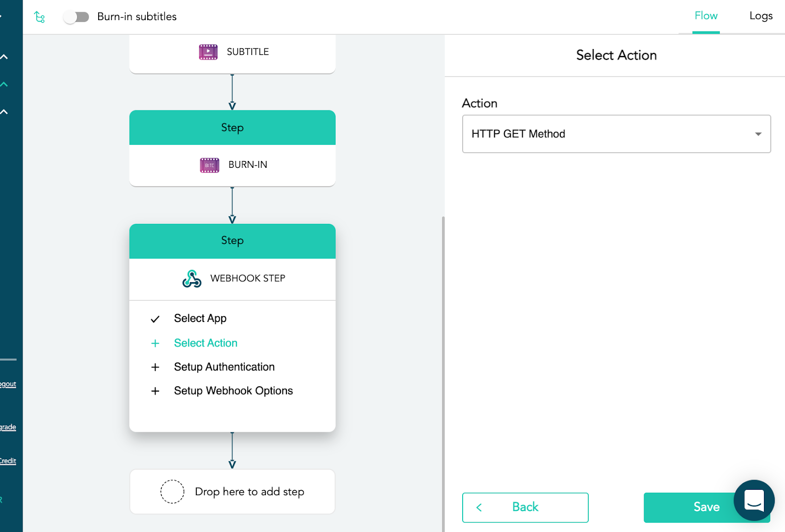Click the webhook step icon
Image resolution: width=785 pixels, height=532 pixels.
192,279
